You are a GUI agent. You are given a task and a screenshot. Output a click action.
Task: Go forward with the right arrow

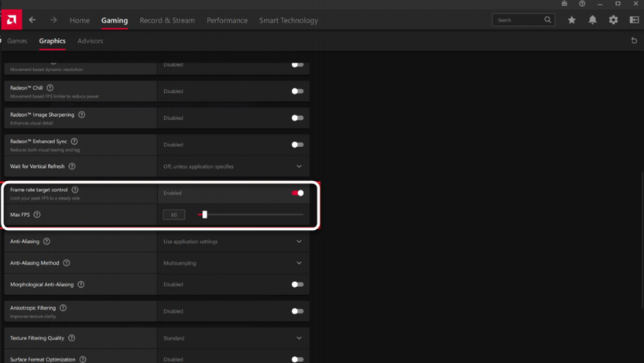pyautogui.click(x=53, y=20)
